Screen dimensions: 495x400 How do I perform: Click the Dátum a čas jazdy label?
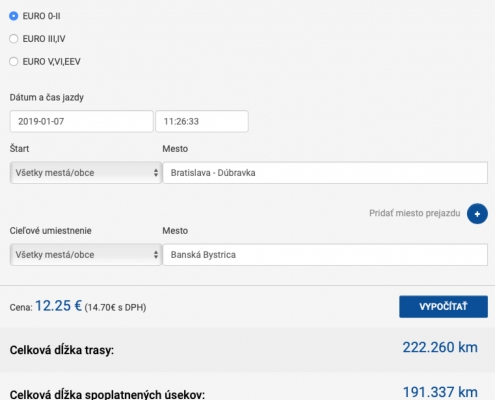46,98
